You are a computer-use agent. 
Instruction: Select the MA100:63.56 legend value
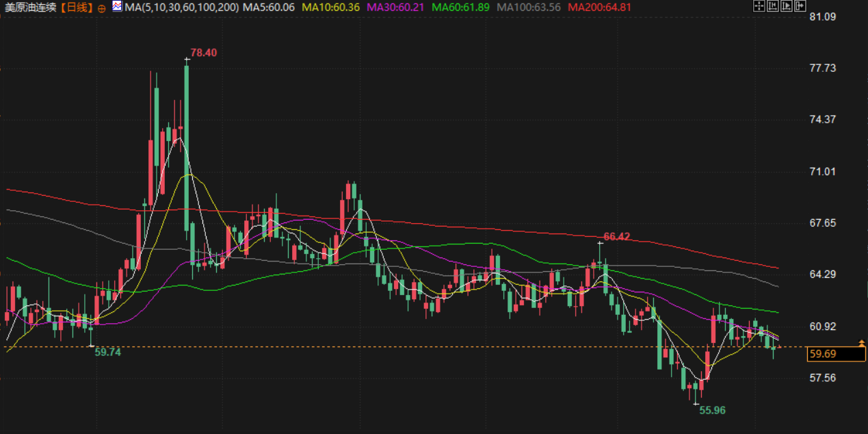pyautogui.click(x=529, y=8)
